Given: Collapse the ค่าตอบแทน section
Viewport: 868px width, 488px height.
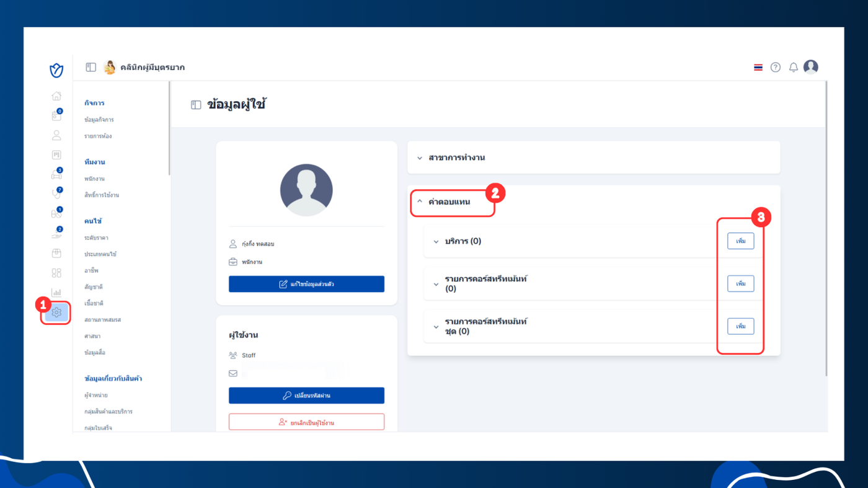Looking at the screenshot, I should (x=453, y=202).
